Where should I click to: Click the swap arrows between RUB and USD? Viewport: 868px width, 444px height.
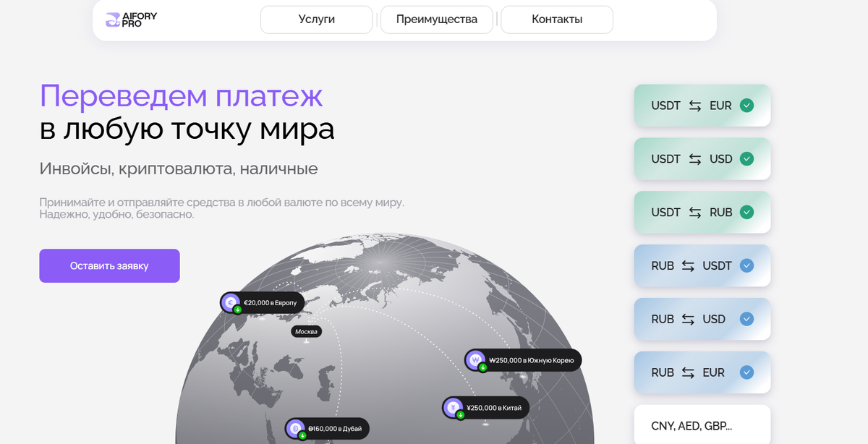pyautogui.click(x=689, y=319)
